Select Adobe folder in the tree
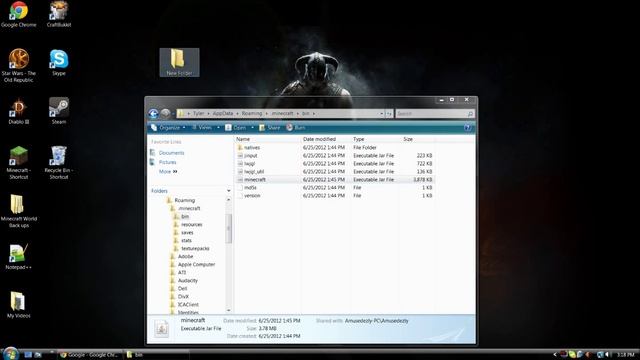 tap(185, 256)
